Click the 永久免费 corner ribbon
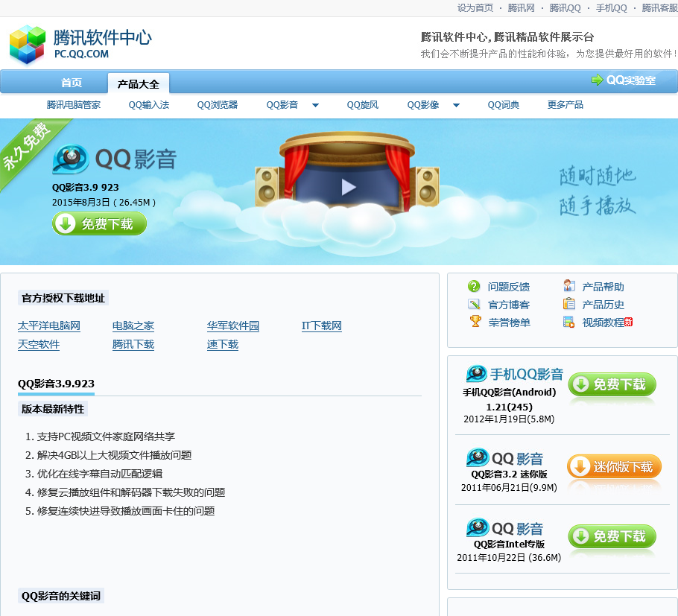This screenshot has width=678, height=616. (x=28, y=147)
